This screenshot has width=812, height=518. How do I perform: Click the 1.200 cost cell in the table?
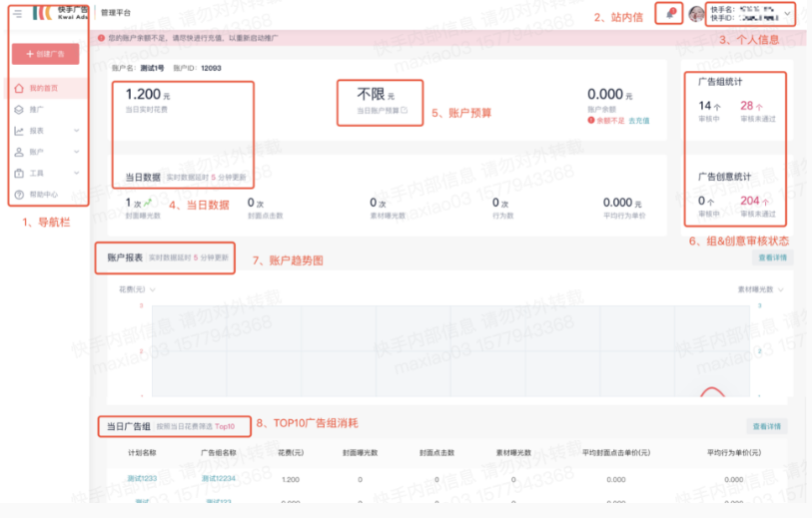click(291, 480)
